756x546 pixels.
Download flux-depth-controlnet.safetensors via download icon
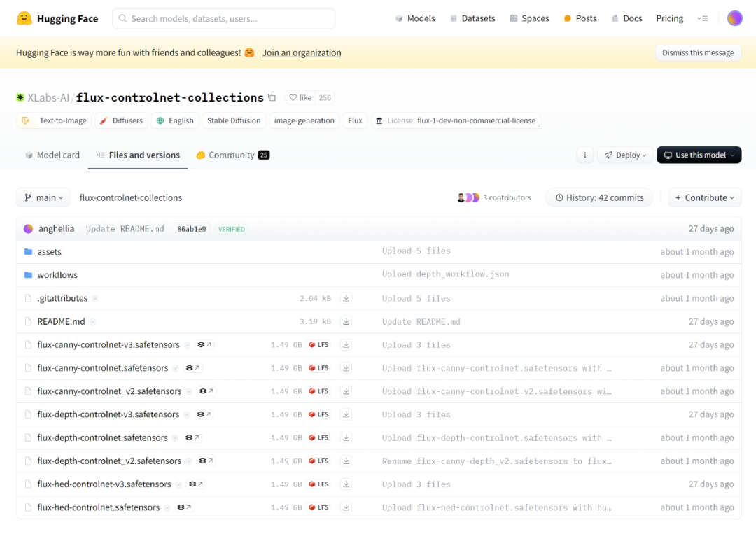click(x=346, y=437)
